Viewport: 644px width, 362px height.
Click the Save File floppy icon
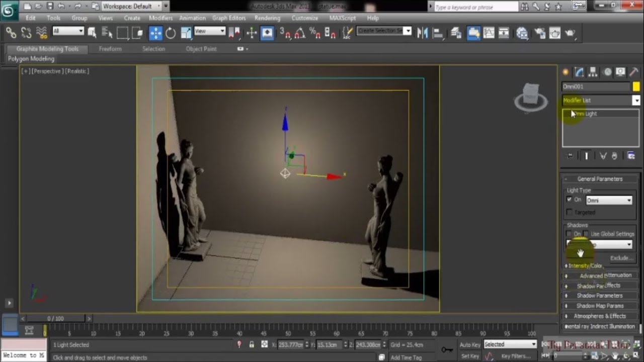[50, 6]
